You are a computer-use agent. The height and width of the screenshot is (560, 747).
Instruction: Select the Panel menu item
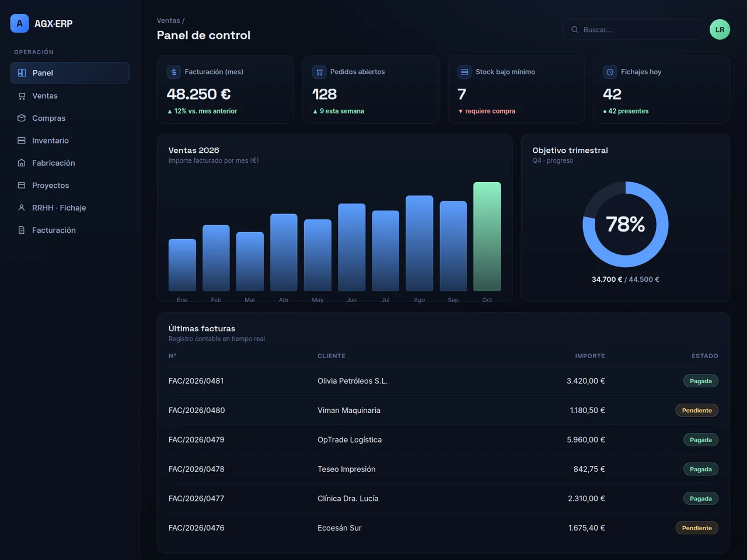tap(69, 73)
